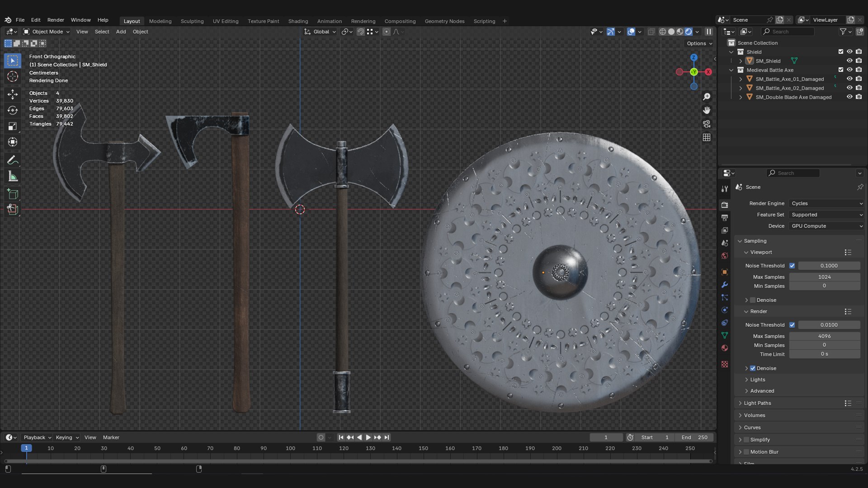Open the View Layer properties tab
Screen dimensions: 868x488
(x=725, y=230)
